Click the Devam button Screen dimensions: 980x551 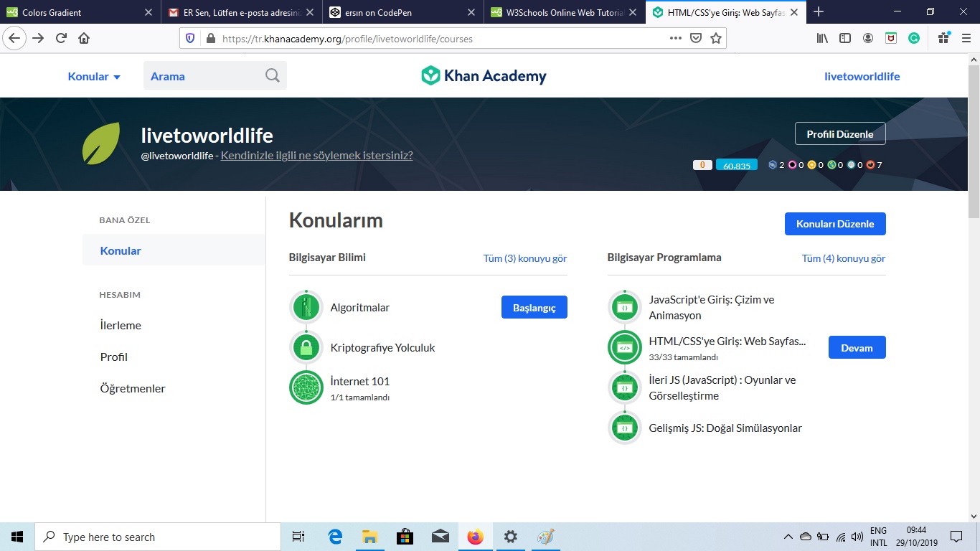857,347
